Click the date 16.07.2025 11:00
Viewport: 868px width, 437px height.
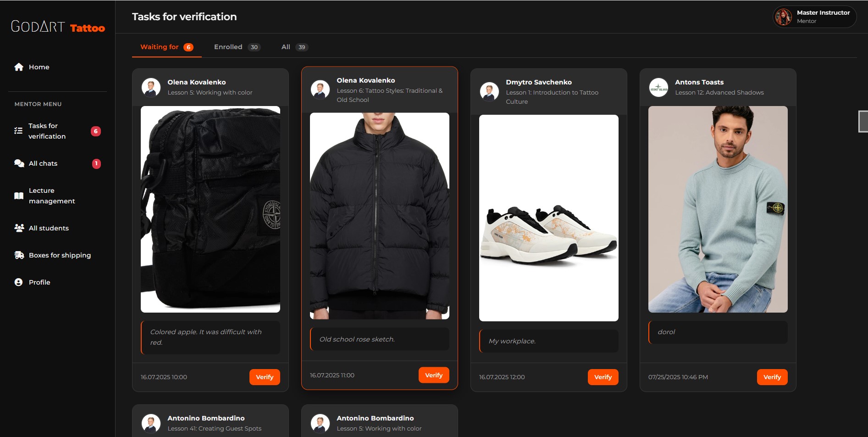332,375
